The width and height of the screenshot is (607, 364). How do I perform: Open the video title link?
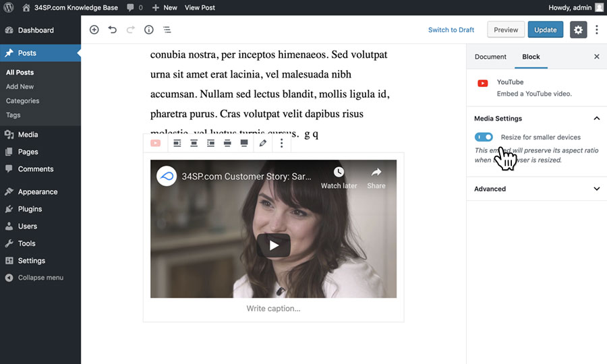click(x=247, y=177)
